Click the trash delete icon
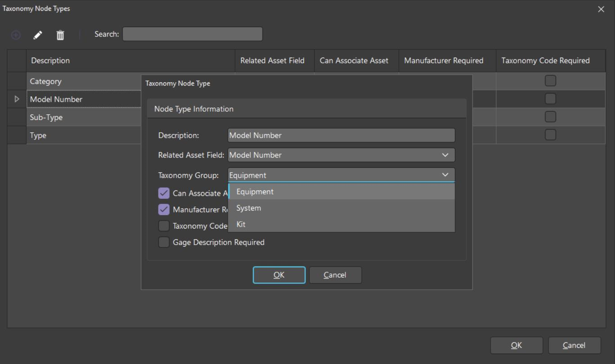This screenshot has width=615, height=364. [60, 35]
